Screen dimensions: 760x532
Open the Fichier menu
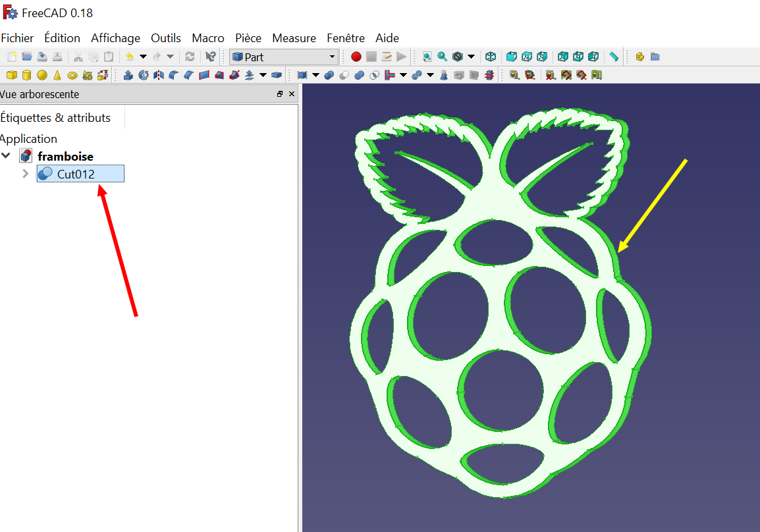point(17,38)
